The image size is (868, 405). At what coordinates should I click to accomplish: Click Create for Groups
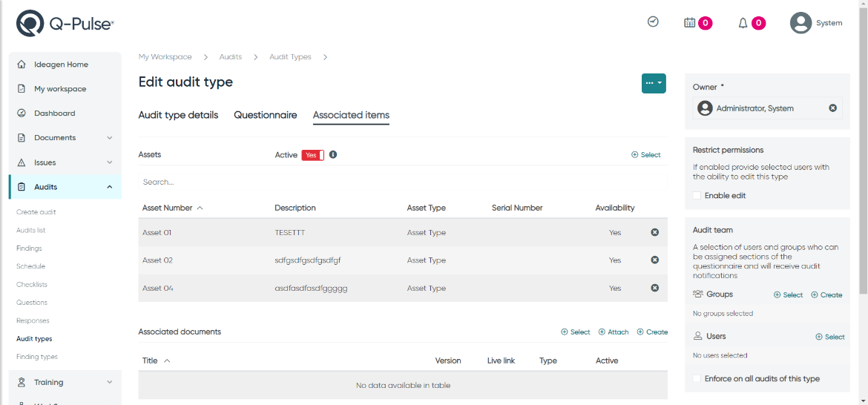[x=826, y=295]
